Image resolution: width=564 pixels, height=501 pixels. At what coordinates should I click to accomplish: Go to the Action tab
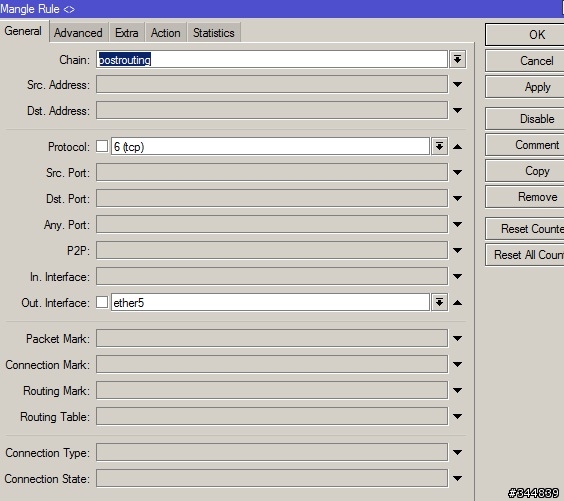click(x=165, y=33)
